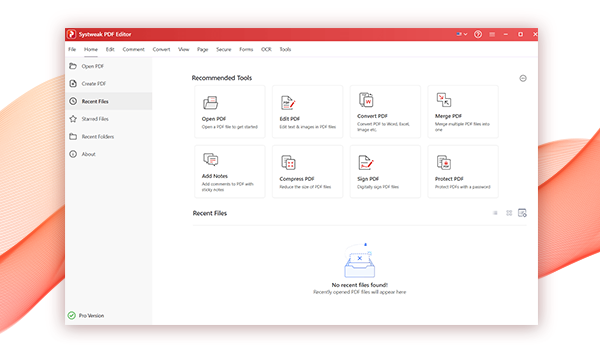Click the Open PDF folder icon in sidebar

[73, 66]
